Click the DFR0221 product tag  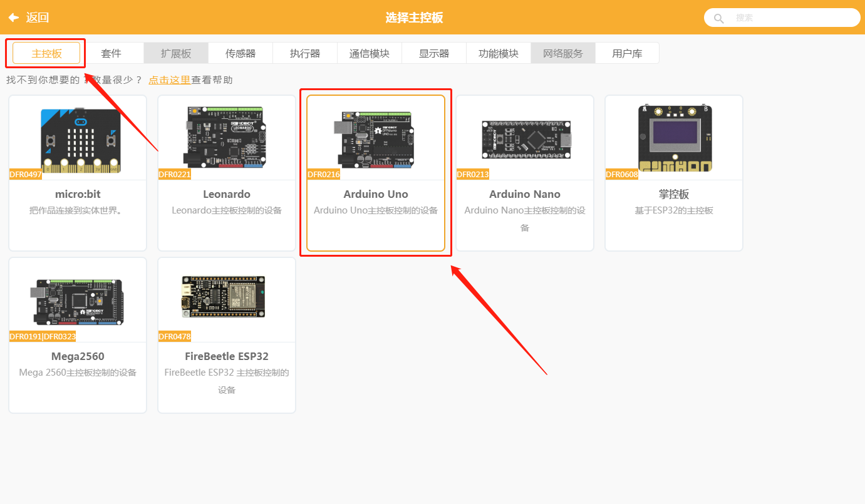[x=175, y=174]
